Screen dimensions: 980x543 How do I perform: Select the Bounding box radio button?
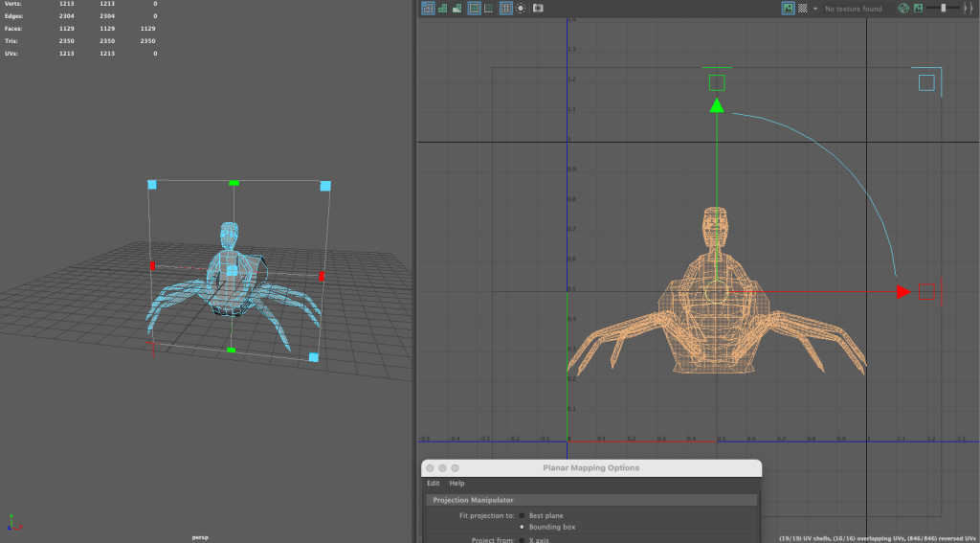[522, 528]
